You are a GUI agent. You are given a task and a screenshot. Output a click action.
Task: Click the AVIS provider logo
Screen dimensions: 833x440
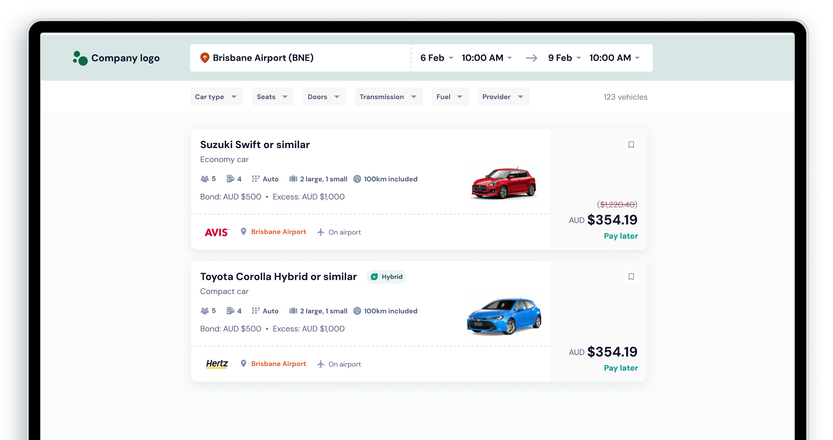[217, 232]
